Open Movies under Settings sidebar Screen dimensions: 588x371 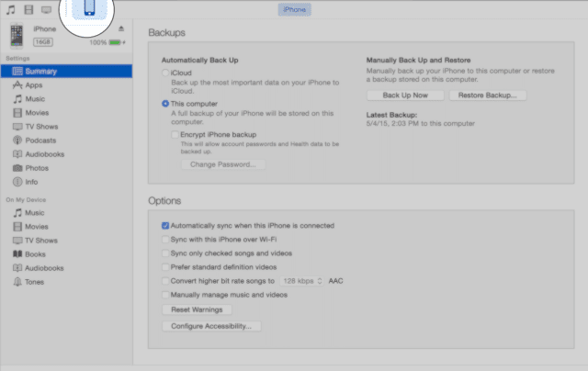click(x=66, y=113)
